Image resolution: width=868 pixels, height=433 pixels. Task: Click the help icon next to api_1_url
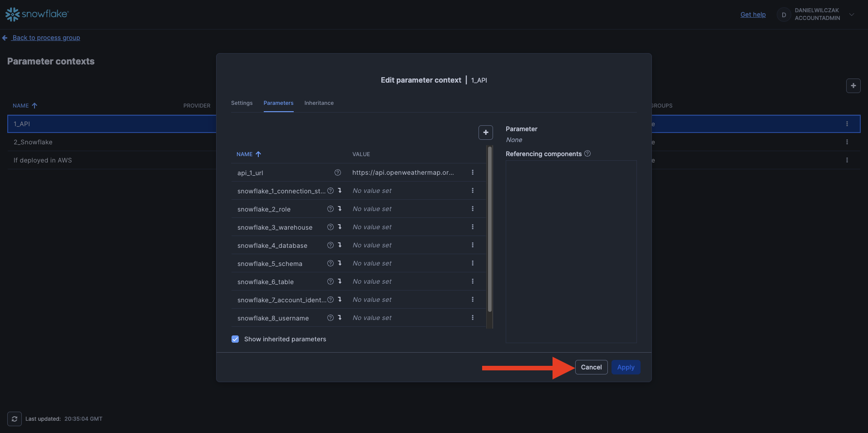pyautogui.click(x=337, y=172)
